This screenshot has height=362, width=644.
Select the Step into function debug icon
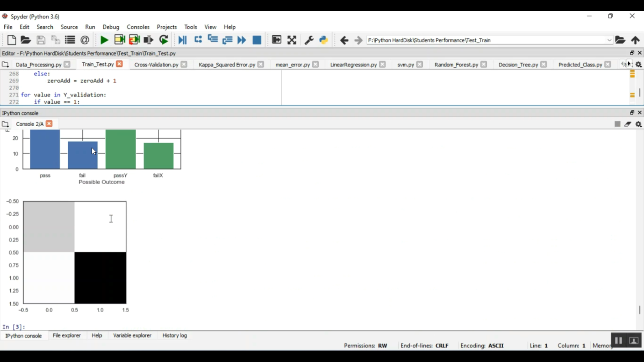click(213, 40)
